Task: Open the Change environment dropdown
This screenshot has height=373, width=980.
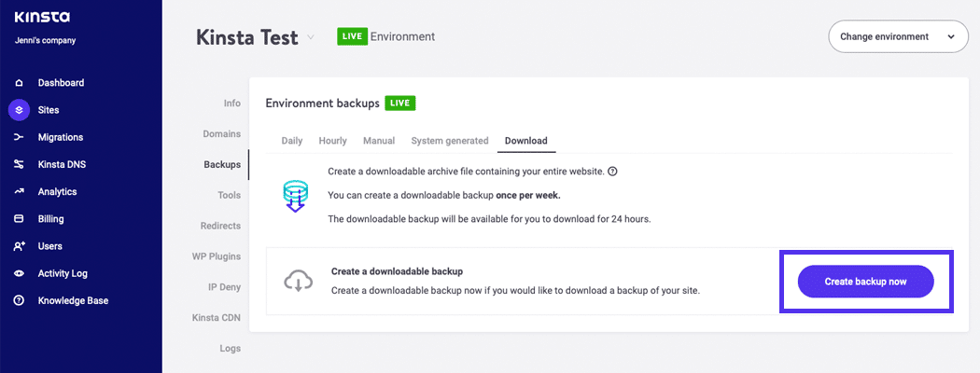Action: [897, 37]
